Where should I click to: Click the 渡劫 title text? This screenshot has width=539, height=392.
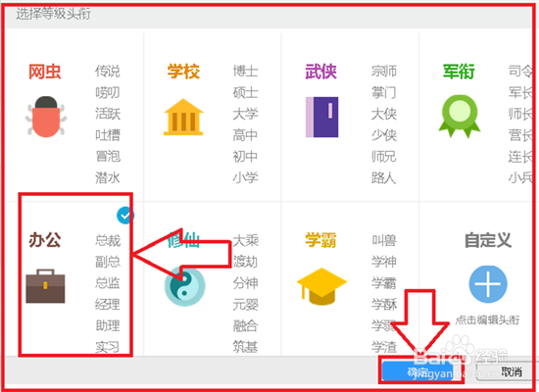pyautogui.click(x=245, y=262)
